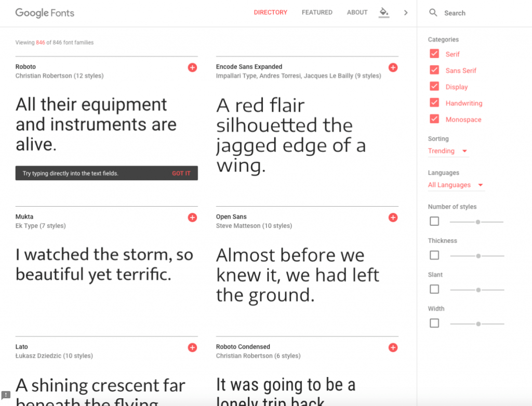Click the Google Fonts logo
This screenshot has width=532, height=406.
pyautogui.click(x=45, y=13)
